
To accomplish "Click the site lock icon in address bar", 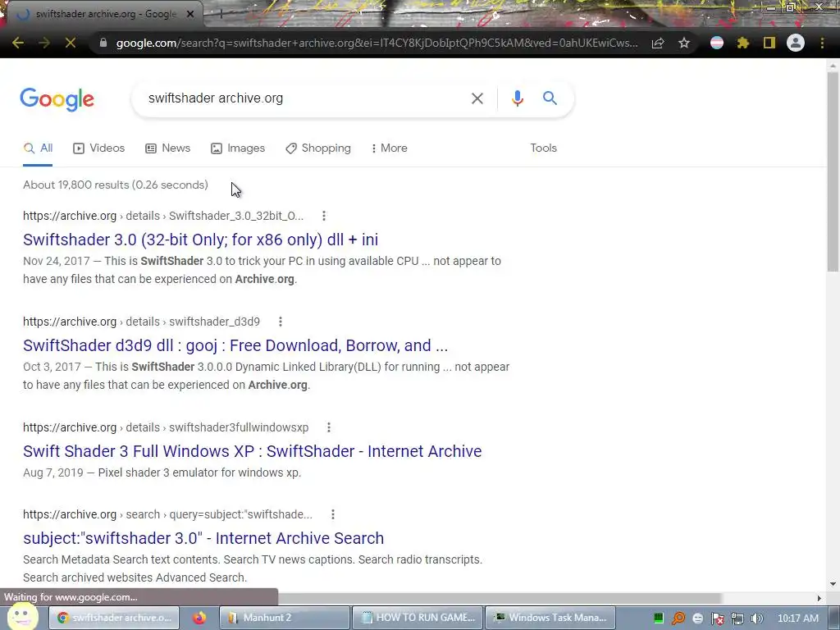I will [x=103, y=43].
